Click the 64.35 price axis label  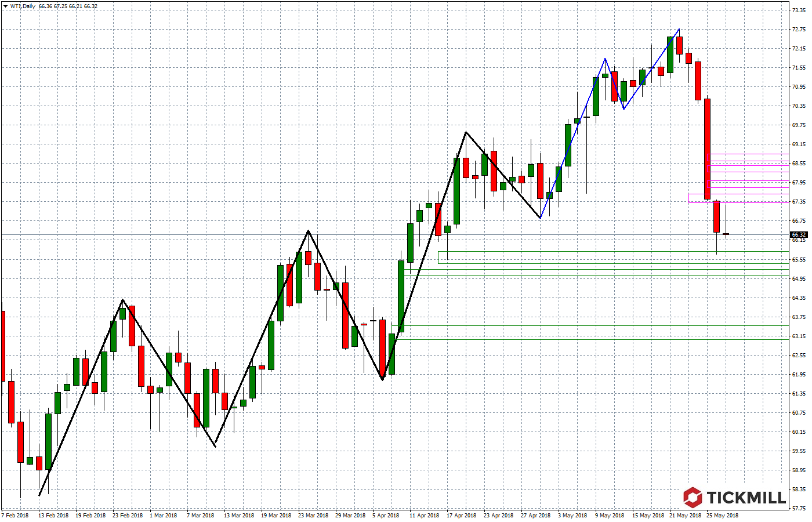[799, 298]
